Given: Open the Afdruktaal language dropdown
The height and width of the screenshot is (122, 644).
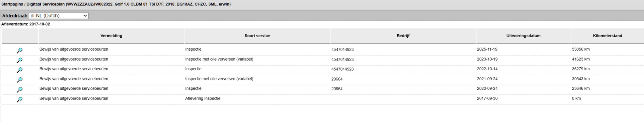Looking at the screenshot, I should click(58, 15).
